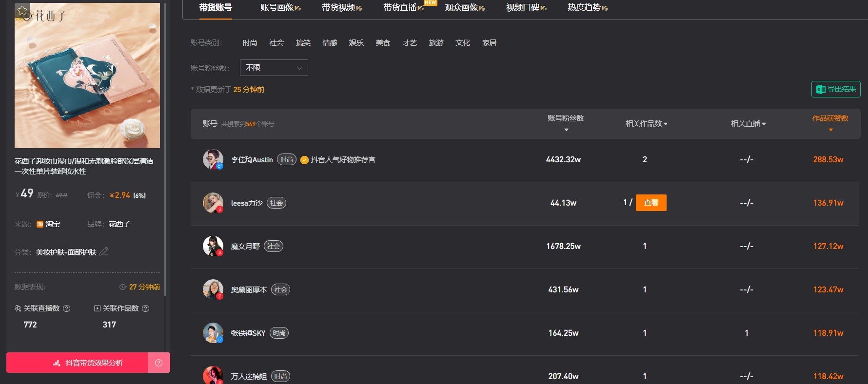Screen dimensions: 868x384
Task: Click help icon beside 关联作品数
Action: [x=145, y=308]
